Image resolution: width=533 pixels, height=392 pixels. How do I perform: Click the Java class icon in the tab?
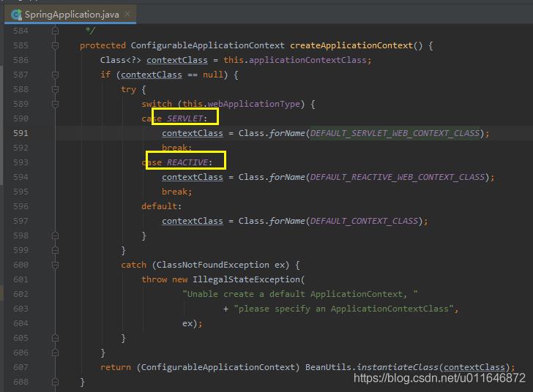click(16, 14)
